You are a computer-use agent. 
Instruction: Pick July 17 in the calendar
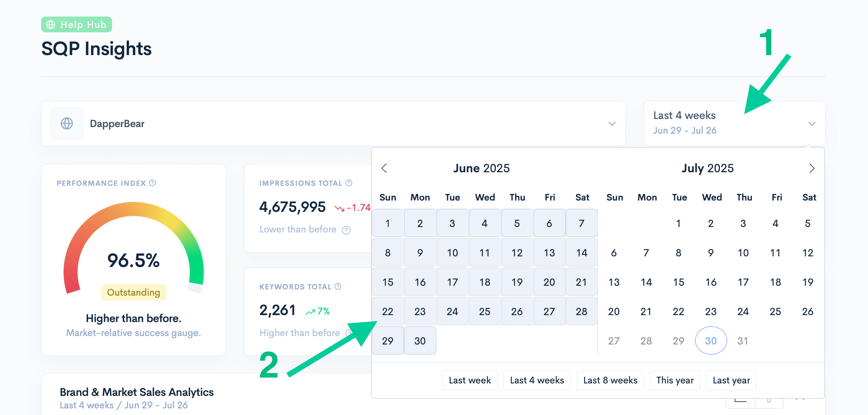pyautogui.click(x=743, y=282)
